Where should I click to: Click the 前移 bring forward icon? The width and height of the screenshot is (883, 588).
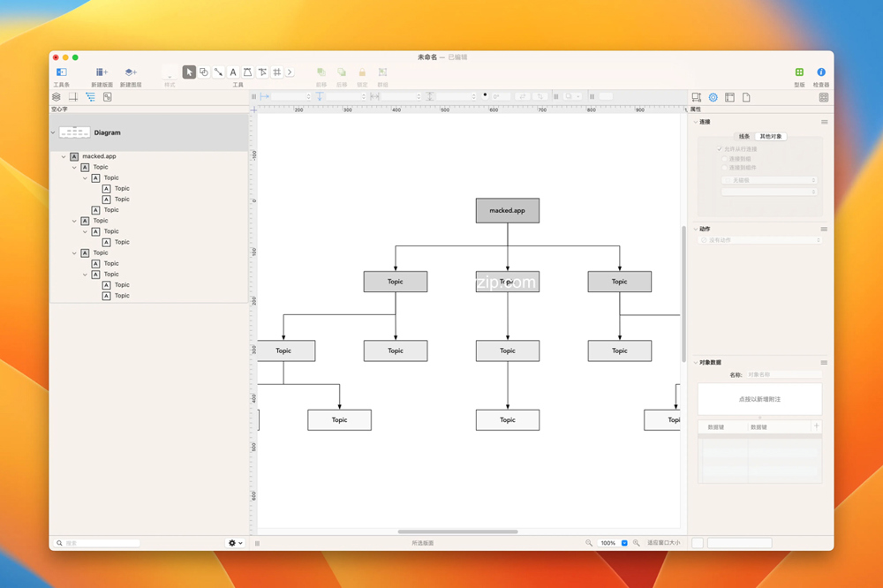[321, 72]
